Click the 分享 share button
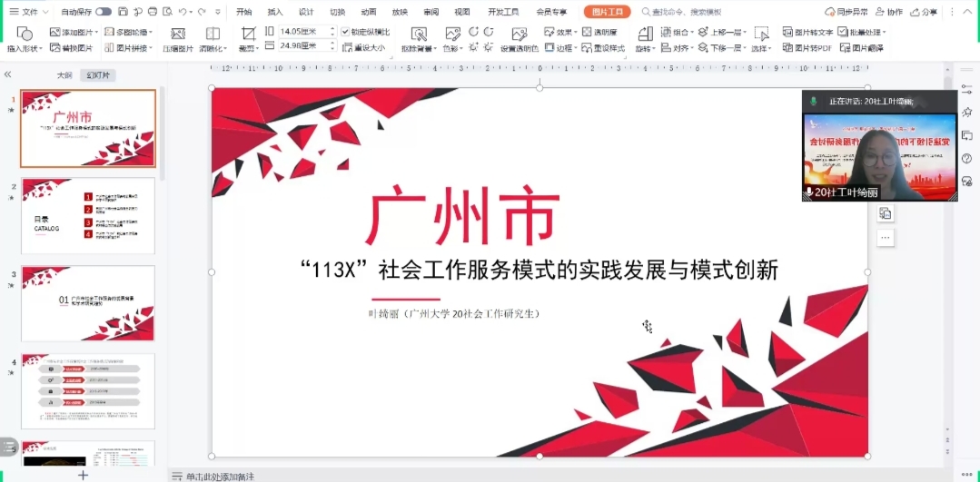Image resolution: width=980 pixels, height=482 pixels. (x=924, y=12)
